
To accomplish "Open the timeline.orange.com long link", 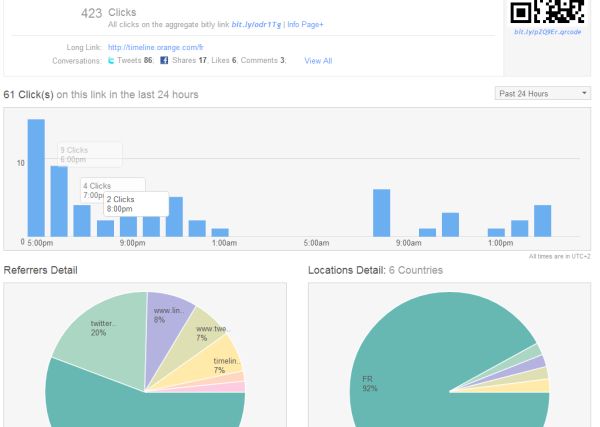I will (x=155, y=47).
